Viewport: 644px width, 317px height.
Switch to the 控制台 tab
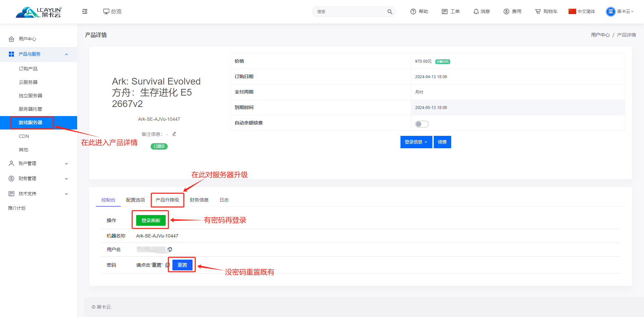(108, 200)
